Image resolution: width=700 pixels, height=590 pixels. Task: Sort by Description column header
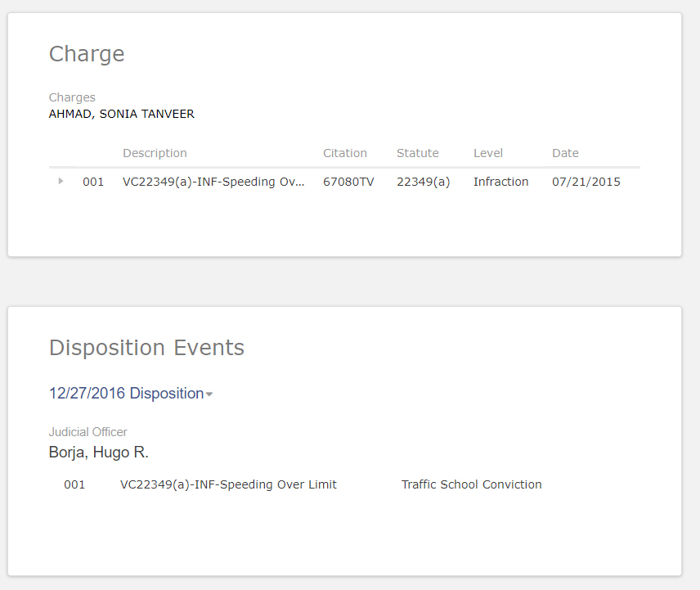pos(155,153)
